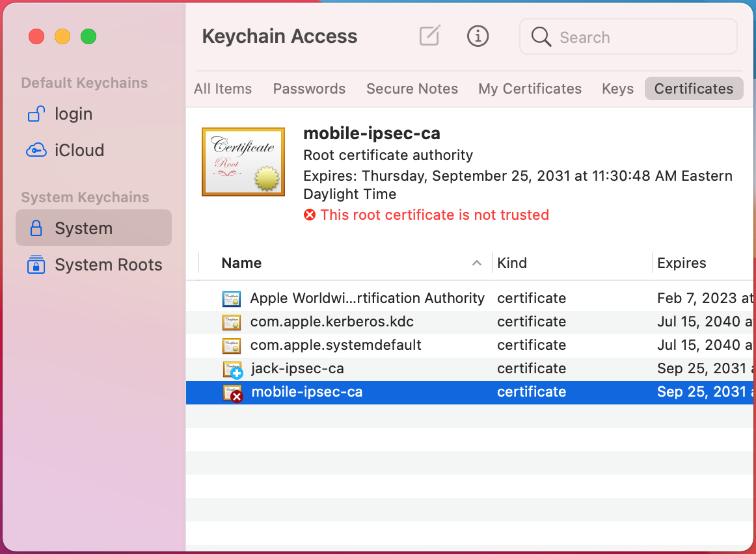
Task: Switch to the Keys tab
Action: [x=617, y=89]
